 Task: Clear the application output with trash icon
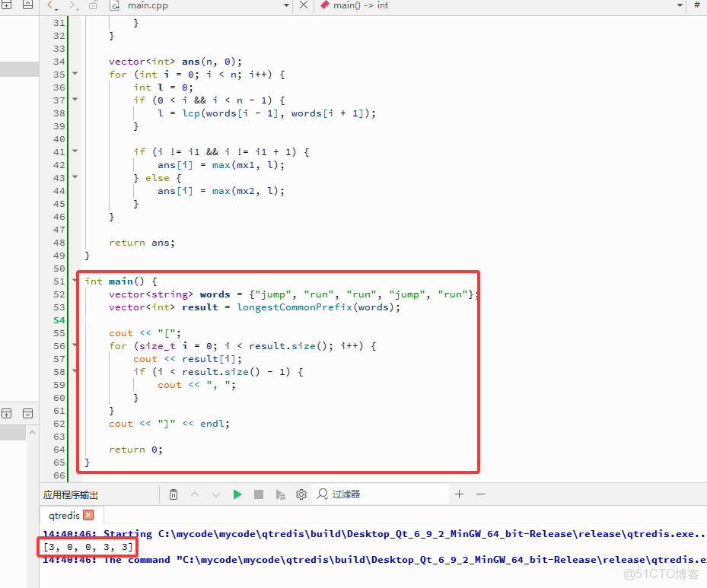pyautogui.click(x=174, y=494)
